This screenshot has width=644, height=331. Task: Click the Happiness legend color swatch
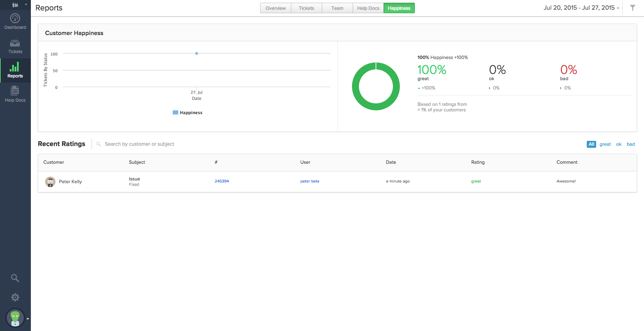175,112
